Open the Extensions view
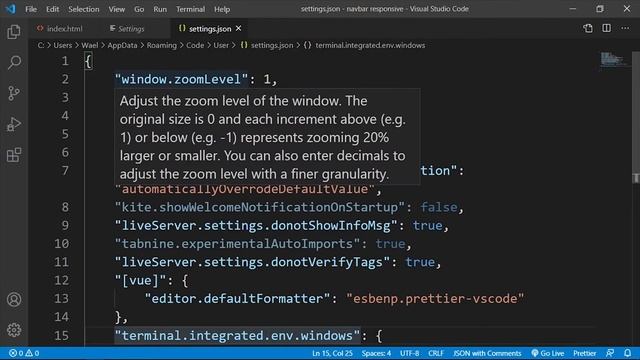The height and width of the screenshot is (360, 640). [14, 155]
